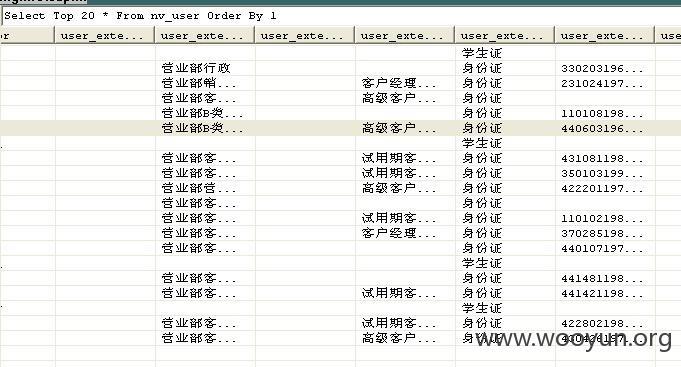
Task: Click the ID value '422802198...'
Action: coord(602,324)
